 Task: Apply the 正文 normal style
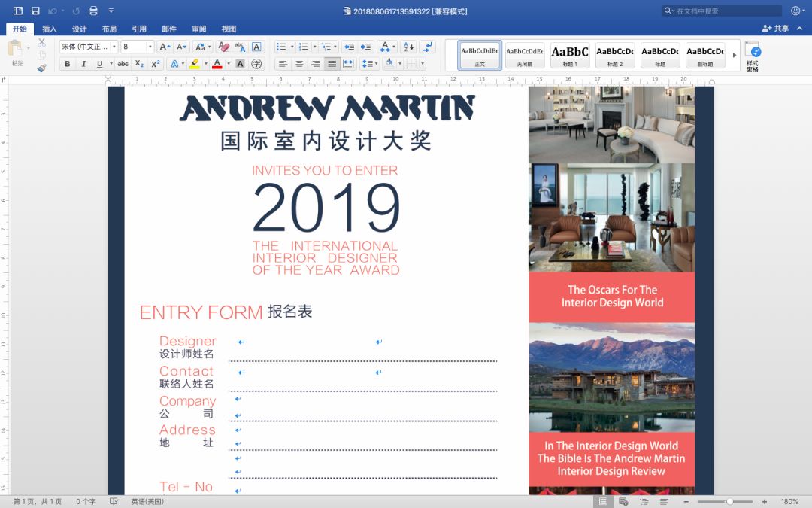480,55
